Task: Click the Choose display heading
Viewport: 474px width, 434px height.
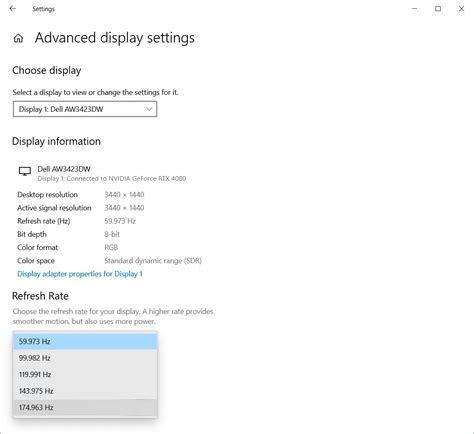Action: point(47,71)
